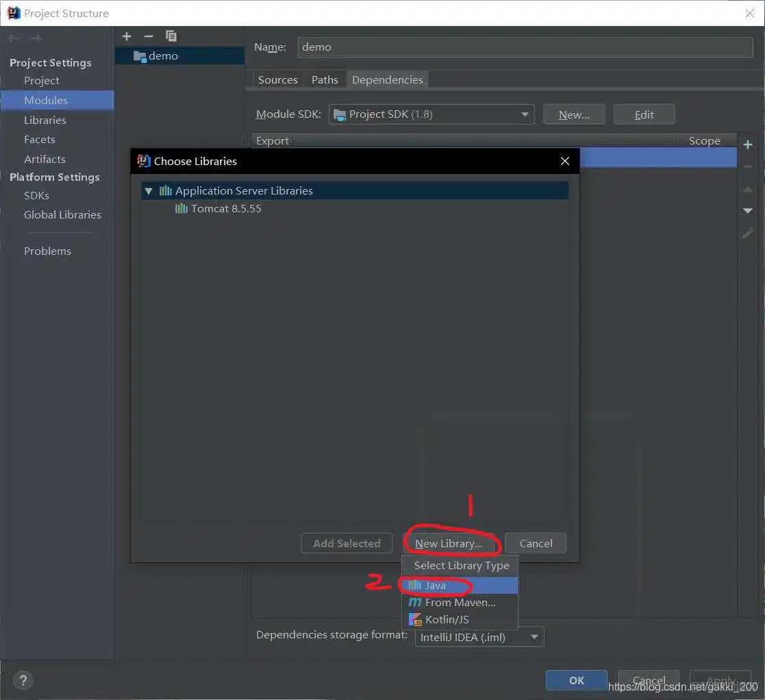Remove a dependency using the minus icon
This screenshot has width=765, height=700.
click(x=748, y=166)
